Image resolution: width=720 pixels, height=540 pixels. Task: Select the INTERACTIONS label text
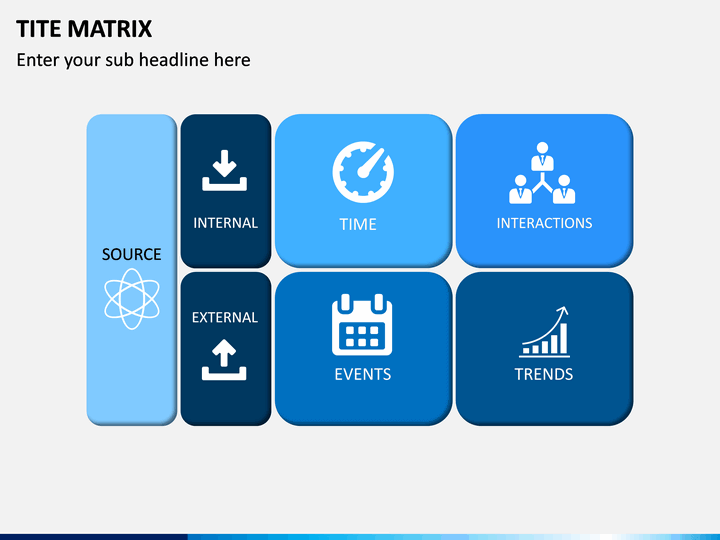pos(545,223)
